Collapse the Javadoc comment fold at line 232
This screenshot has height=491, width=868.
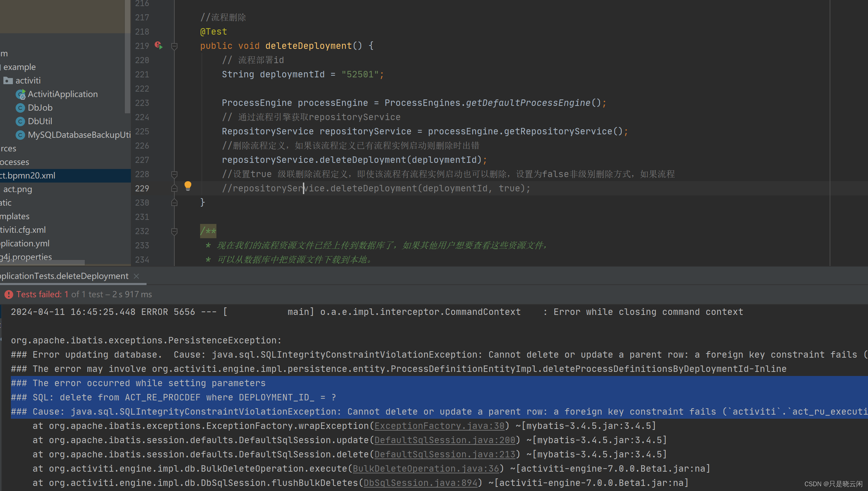coord(174,231)
